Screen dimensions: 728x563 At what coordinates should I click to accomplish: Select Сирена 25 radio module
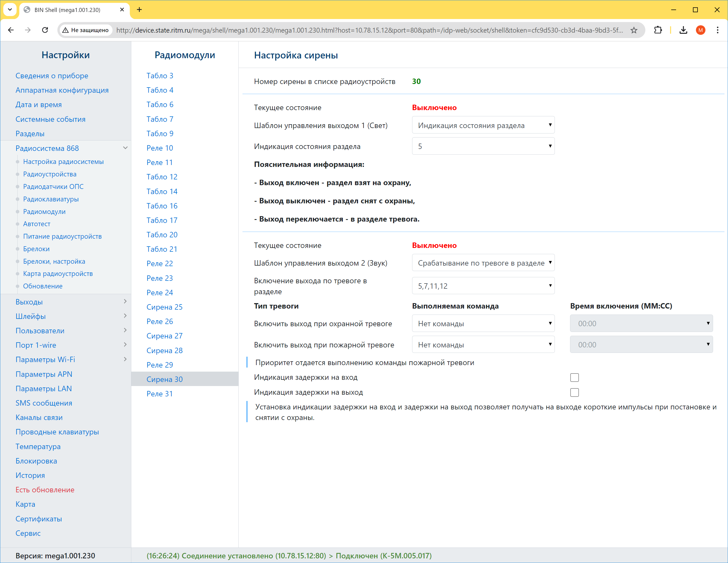click(x=165, y=307)
